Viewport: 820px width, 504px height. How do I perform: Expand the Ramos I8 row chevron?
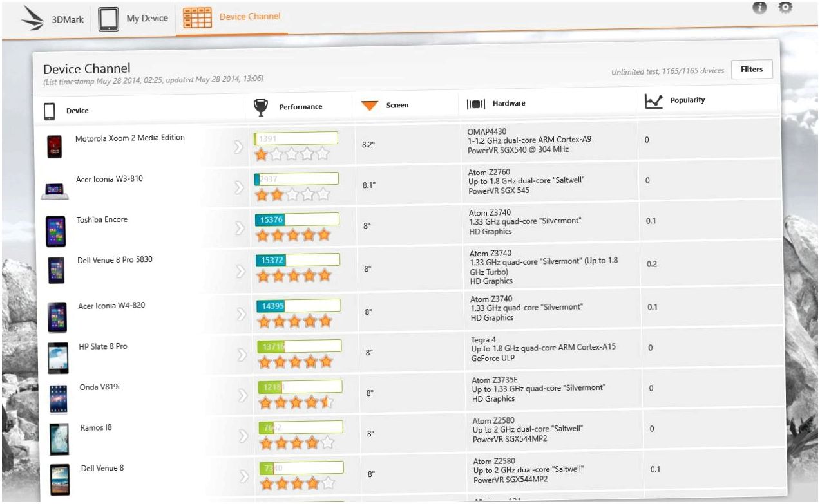pos(243,436)
